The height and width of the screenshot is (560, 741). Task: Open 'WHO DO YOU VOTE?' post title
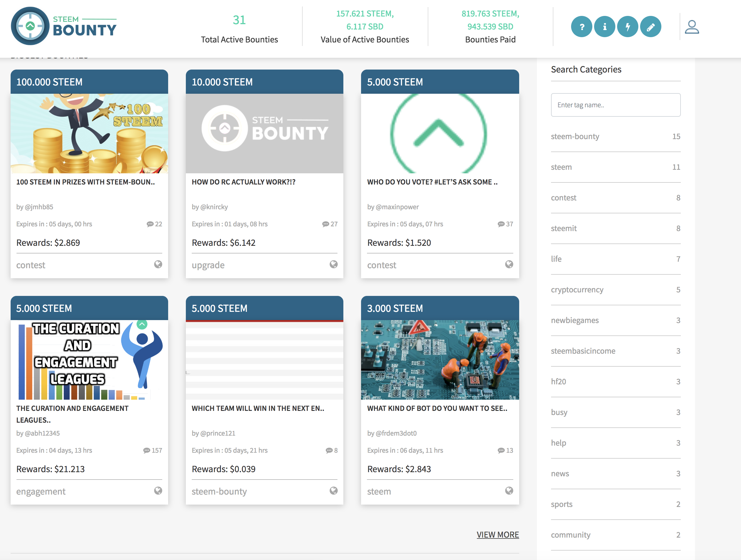click(x=432, y=182)
